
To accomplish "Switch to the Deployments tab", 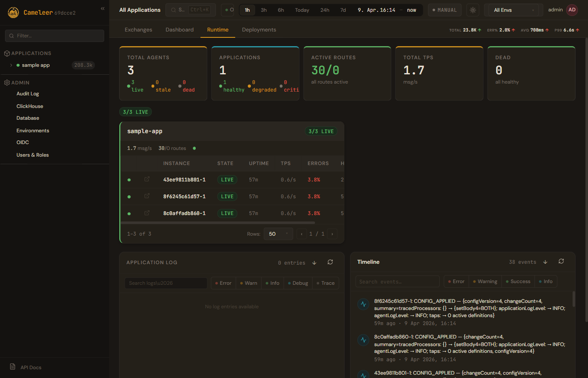I will [259, 30].
